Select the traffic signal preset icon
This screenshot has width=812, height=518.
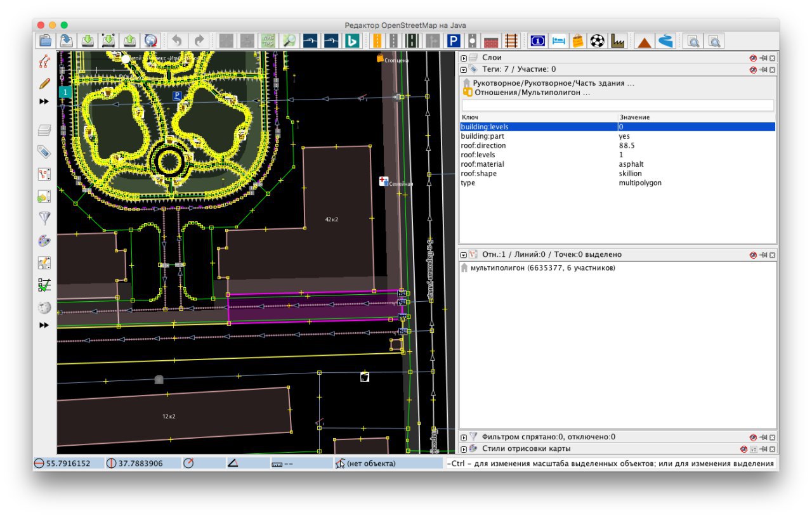point(473,41)
